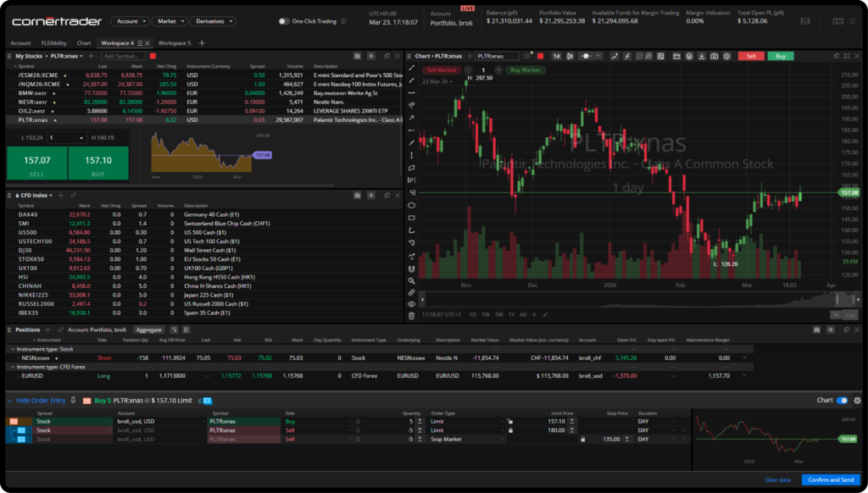Open the Derivatives dropdown menu
Viewport: 868px width, 493px height.
point(213,21)
